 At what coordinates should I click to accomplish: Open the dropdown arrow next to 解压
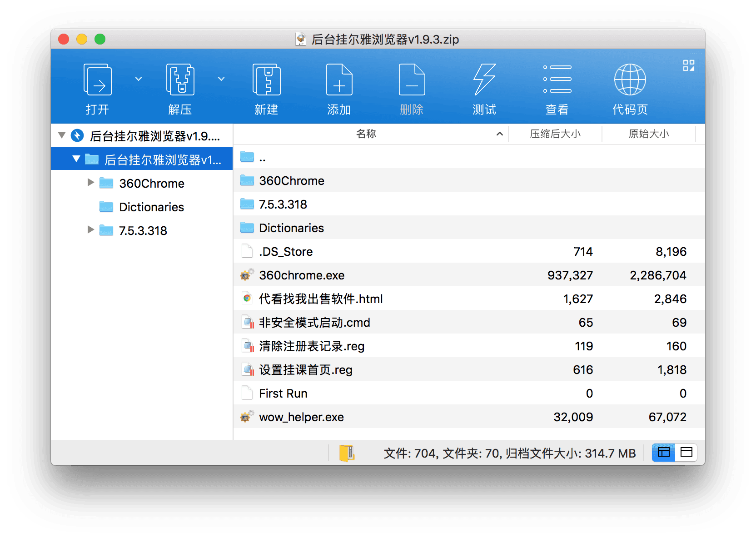click(x=221, y=79)
